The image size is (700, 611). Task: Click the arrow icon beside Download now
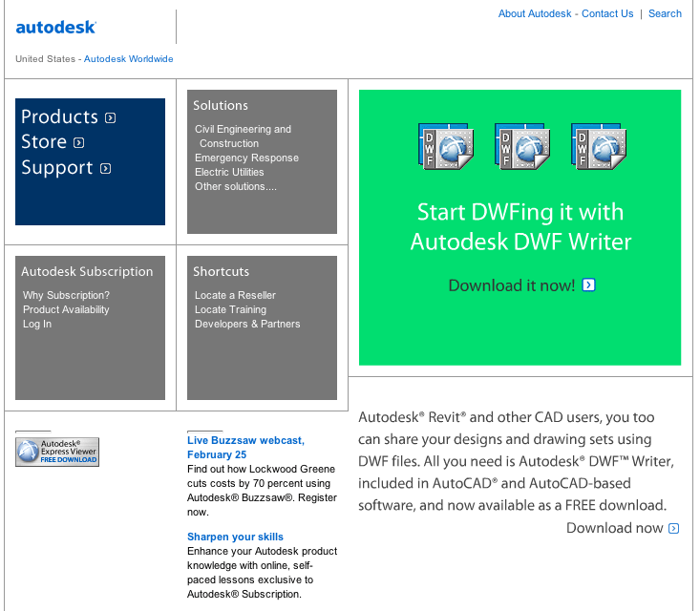[x=673, y=529]
